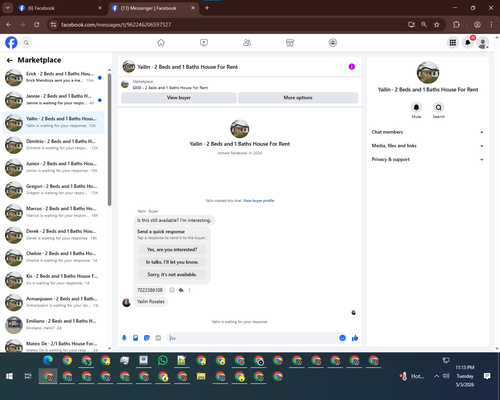
Task: Open the Erick conversation
Action: (x=54, y=77)
